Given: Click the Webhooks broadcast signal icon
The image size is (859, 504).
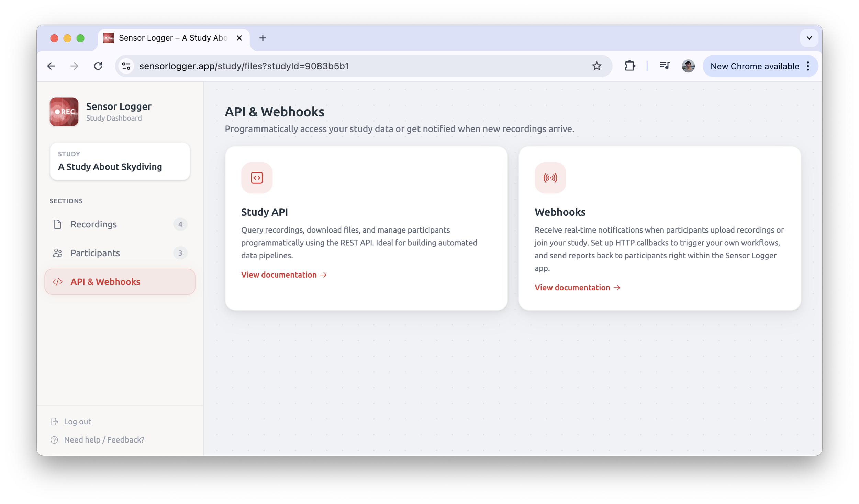Looking at the screenshot, I should [x=550, y=178].
